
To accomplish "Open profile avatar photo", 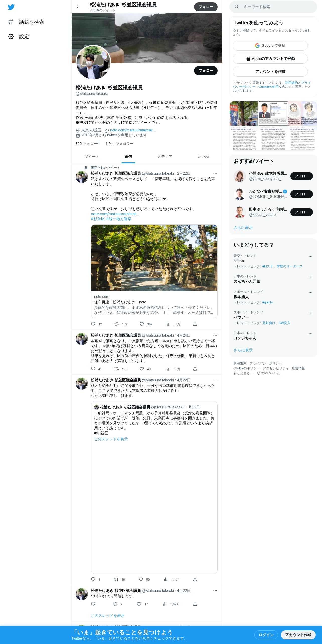I will point(93,62).
